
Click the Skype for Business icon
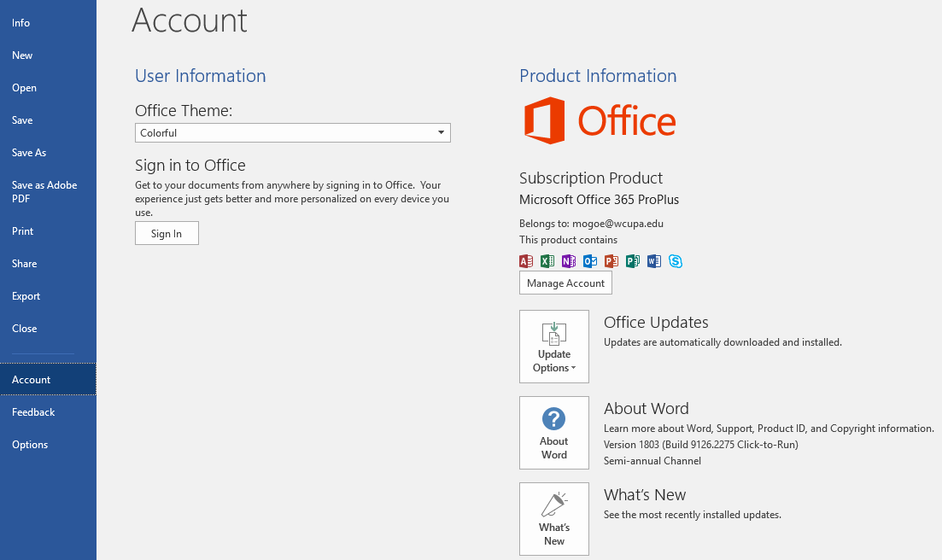[x=676, y=261]
